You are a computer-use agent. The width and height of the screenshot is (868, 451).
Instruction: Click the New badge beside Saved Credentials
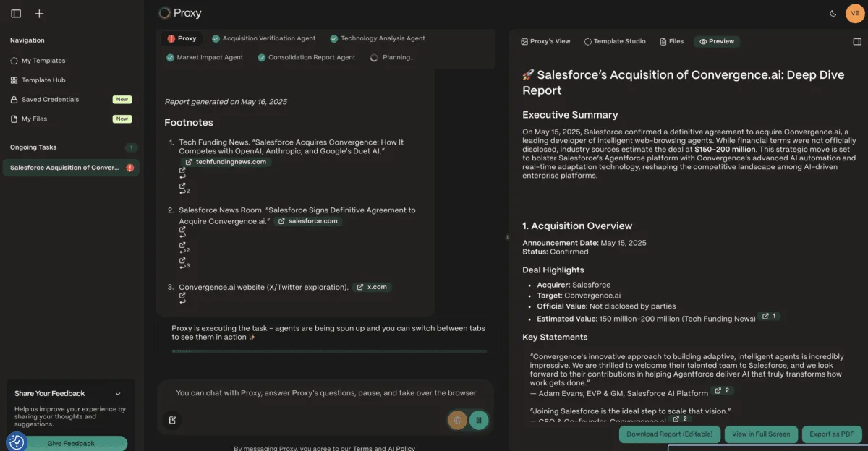click(x=122, y=100)
